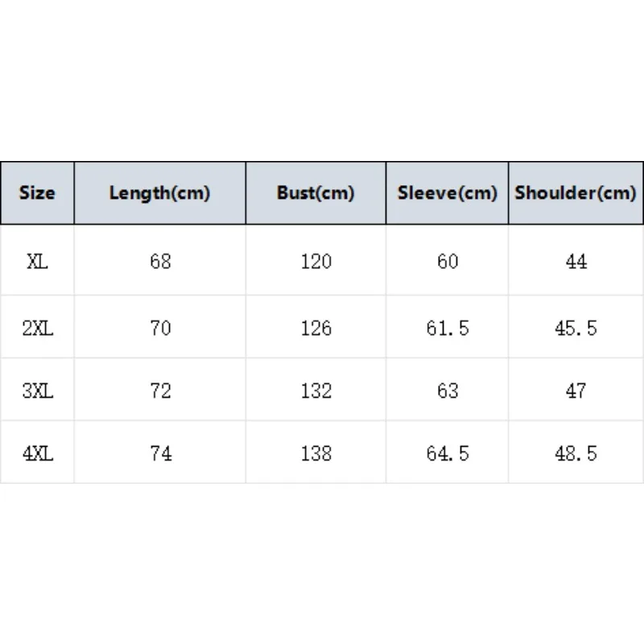
Task: Click the 3XL shoulder value 47
Action: (x=576, y=390)
